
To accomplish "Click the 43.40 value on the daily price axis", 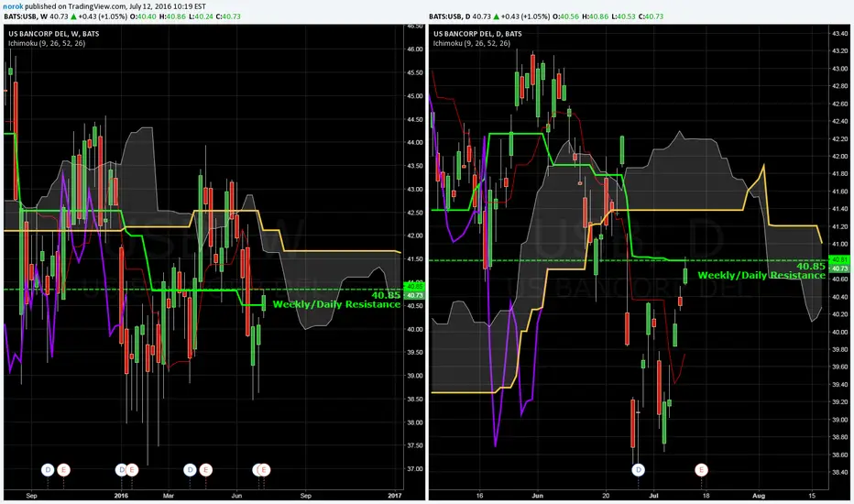I will tap(840, 34).
